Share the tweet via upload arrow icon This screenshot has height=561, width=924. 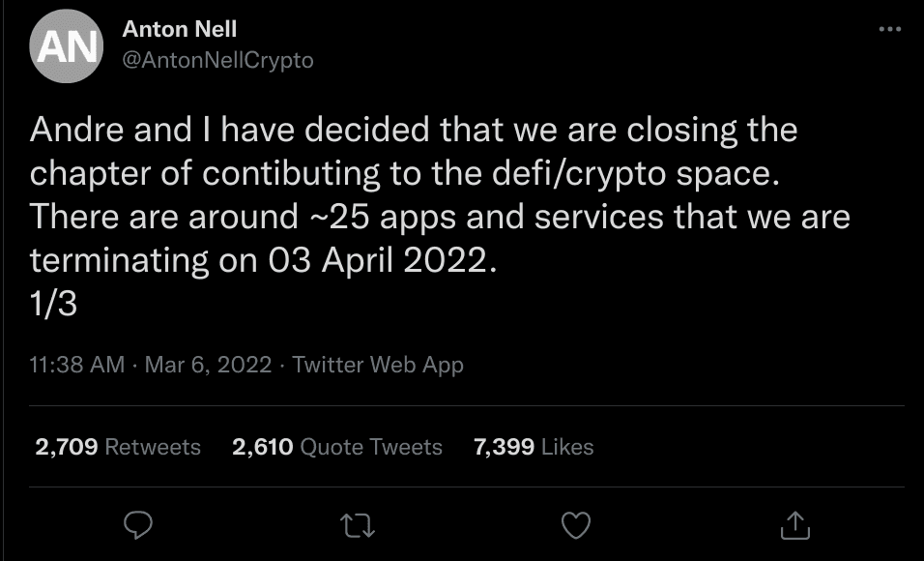click(794, 525)
